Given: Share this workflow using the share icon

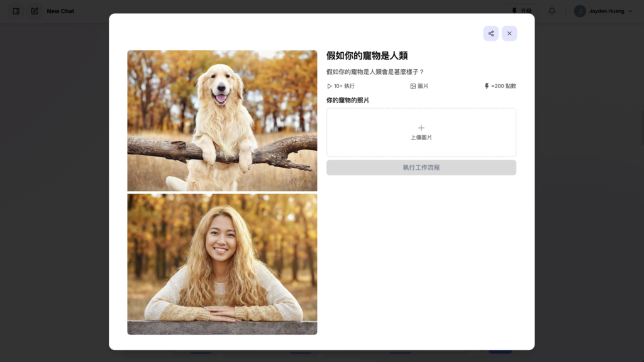Looking at the screenshot, I should click(x=491, y=34).
